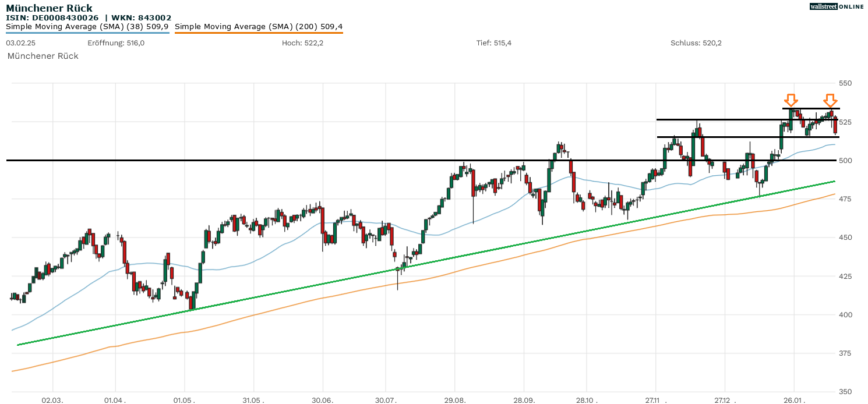Viewport: 868px width, 404px height.
Task: Select the 30.06. x-axis date tick
Action: click(x=322, y=400)
